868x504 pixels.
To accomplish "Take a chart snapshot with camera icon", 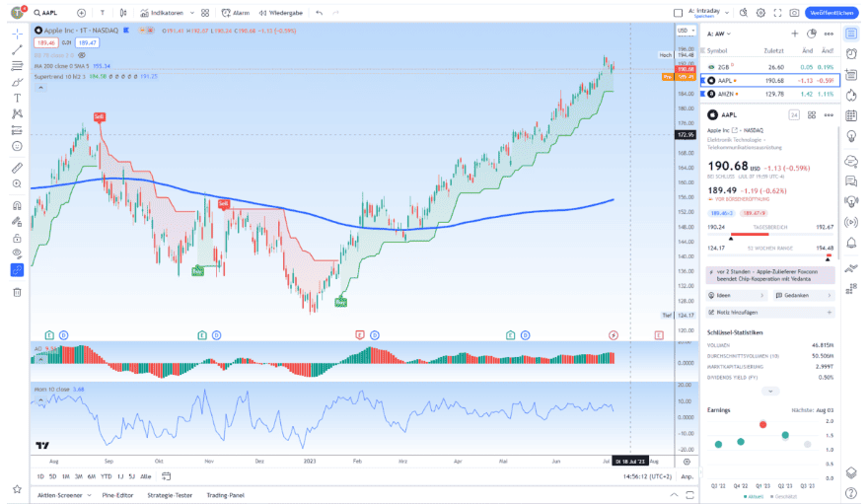I will click(794, 13).
